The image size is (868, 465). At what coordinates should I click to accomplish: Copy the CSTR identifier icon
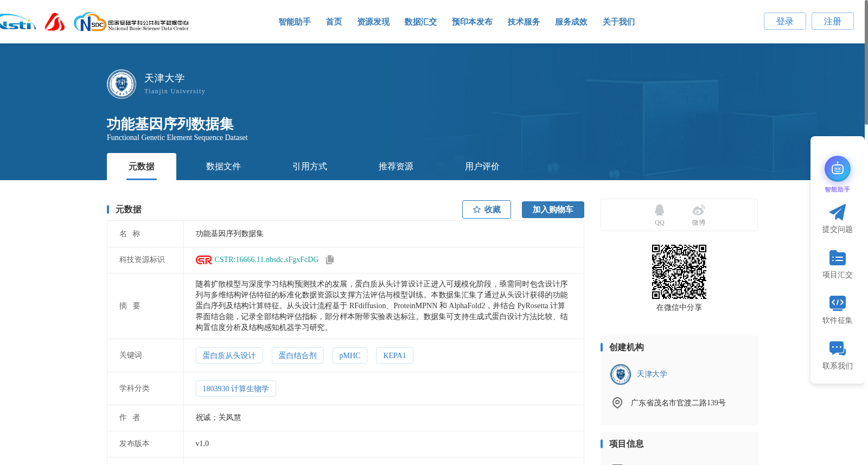point(330,260)
